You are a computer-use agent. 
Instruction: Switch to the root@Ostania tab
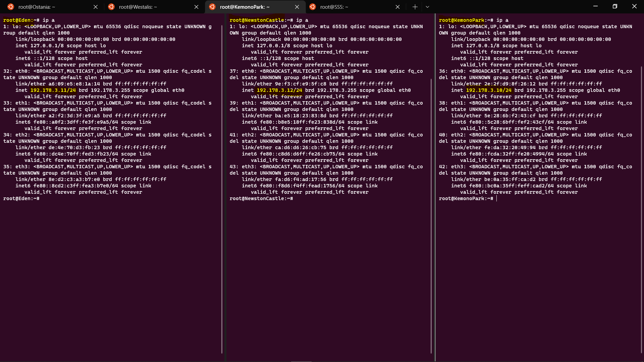pyautogui.click(x=50, y=7)
